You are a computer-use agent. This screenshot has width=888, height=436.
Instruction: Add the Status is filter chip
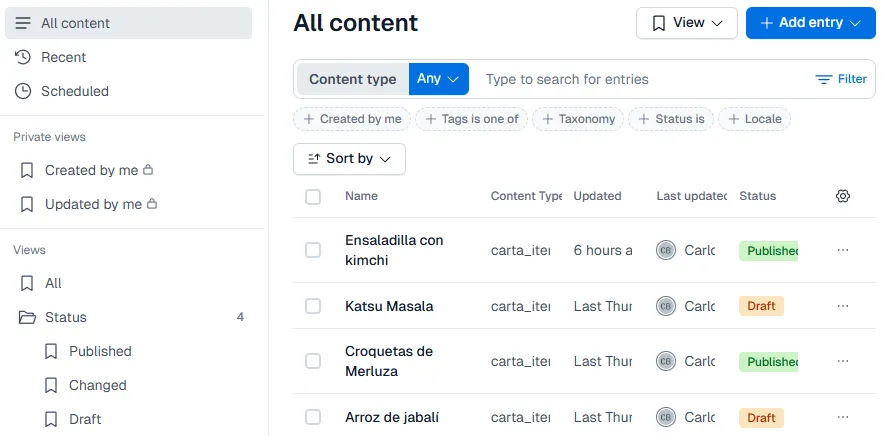point(671,119)
